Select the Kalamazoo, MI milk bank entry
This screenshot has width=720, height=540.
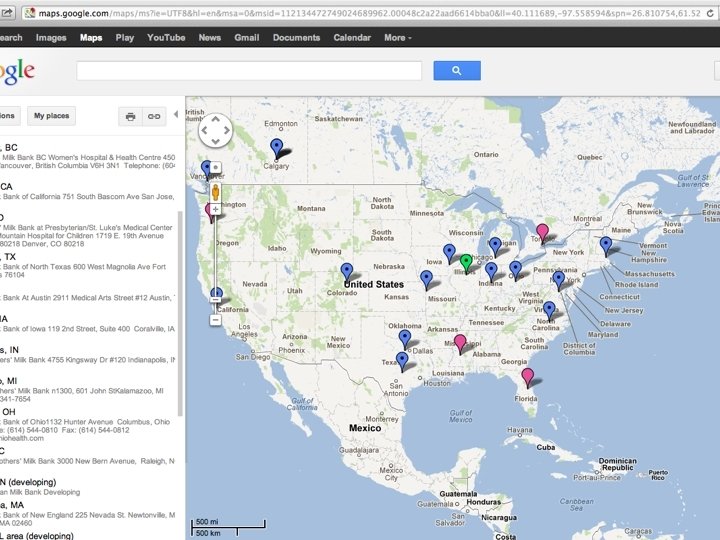(87, 390)
